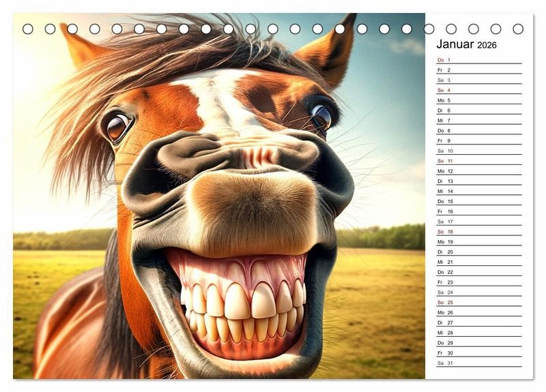The width and height of the screenshot is (546, 392).
Task: Click the Sa 10 date row
Action: pyautogui.click(x=478, y=151)
